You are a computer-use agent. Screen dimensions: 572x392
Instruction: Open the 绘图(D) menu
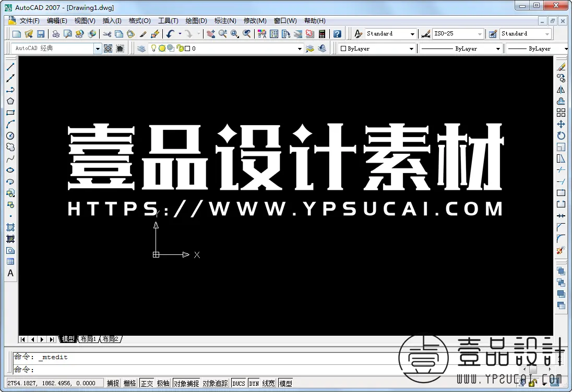point(196,21)
